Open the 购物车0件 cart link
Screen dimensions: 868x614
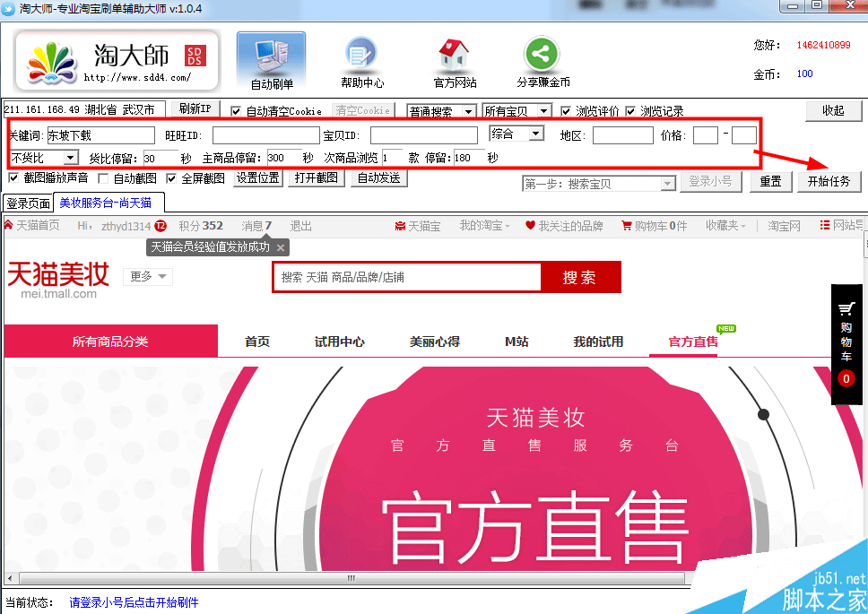click(x=654, y=226)
